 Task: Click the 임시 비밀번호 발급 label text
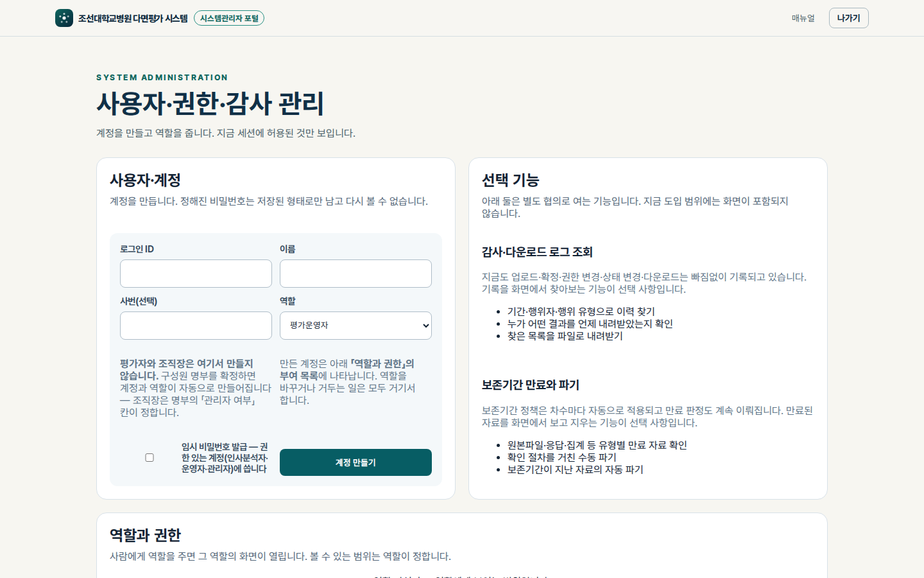coord(225,458)
